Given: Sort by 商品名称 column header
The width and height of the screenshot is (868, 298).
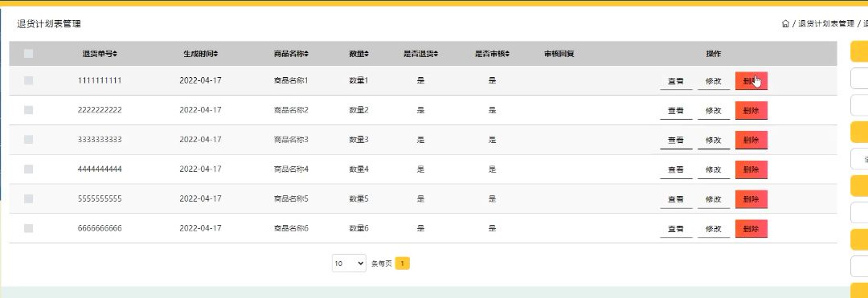Looking at the screenshot, I should click(x=291, y=54).
